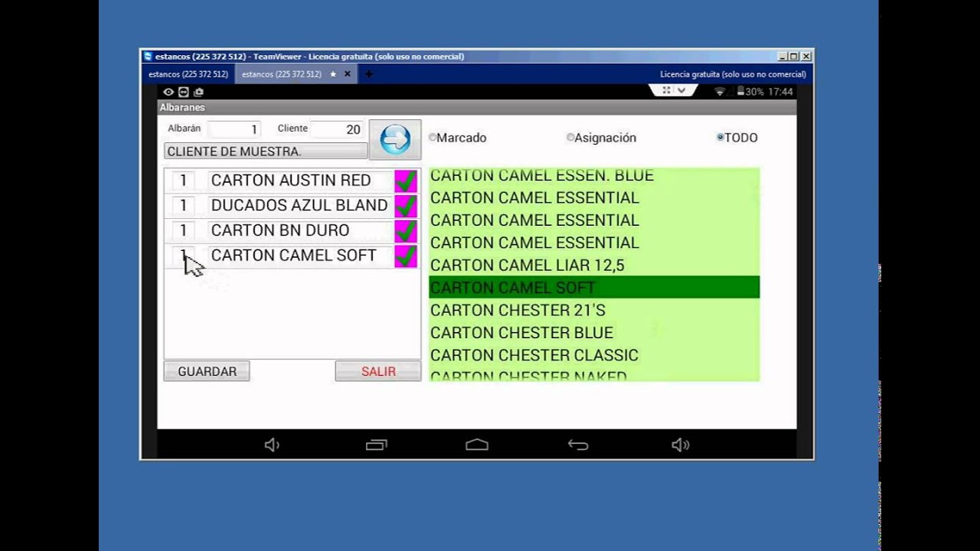Tap the Android home button
980x551 pixels.
click(477, 445)
